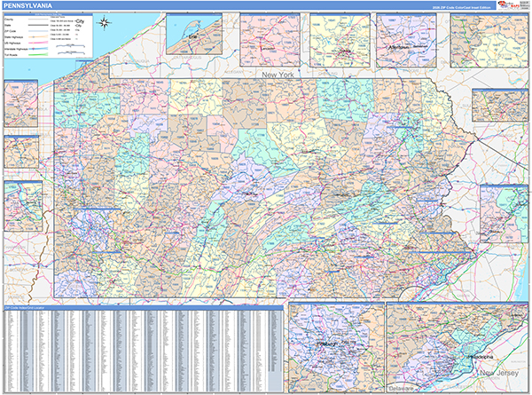The height and width of the screenshot is (395, 532).
Task: Click the PENNSYLVANIA map title
Action: [27, 6]
